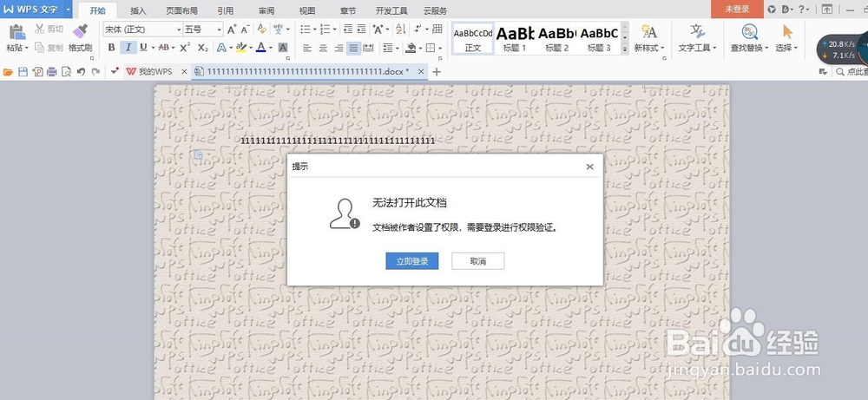This screenshot has width=868, height=400.
Task: Click the distributed alignment icon
Action: [368, 48]
